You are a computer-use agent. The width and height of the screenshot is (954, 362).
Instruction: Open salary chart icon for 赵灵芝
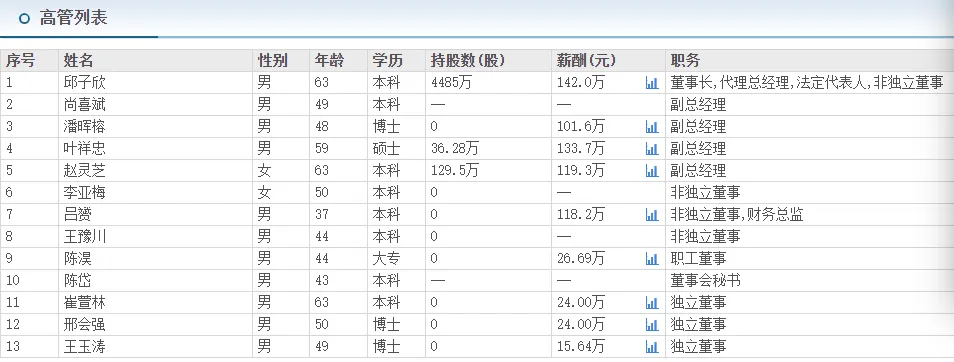tap(652, 171)
